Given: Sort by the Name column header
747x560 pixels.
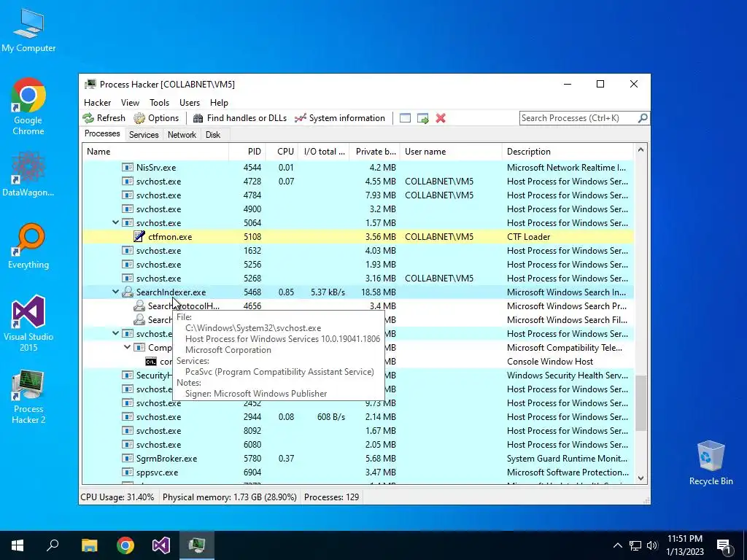Looking at the screenshot, I should point(155,152).
